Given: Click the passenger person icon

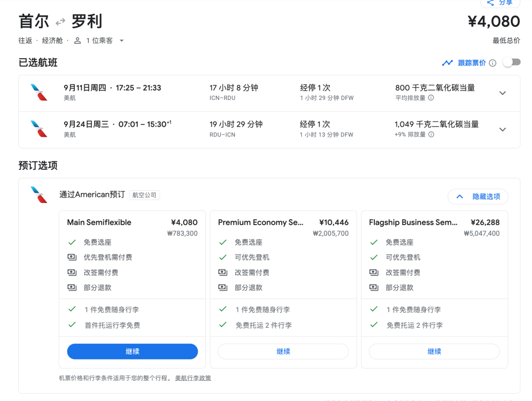Looking at the screenshot, I should [77, 40].
